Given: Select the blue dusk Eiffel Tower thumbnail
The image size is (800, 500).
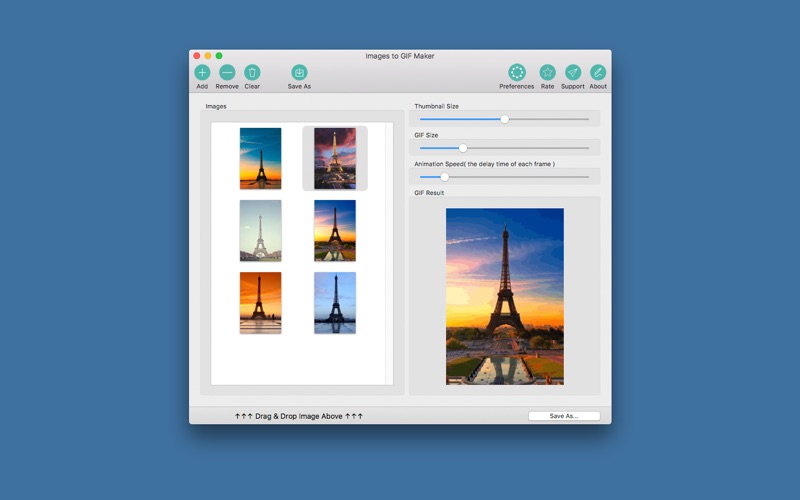Looking at the screenshot, I should [x=335, y=303].
